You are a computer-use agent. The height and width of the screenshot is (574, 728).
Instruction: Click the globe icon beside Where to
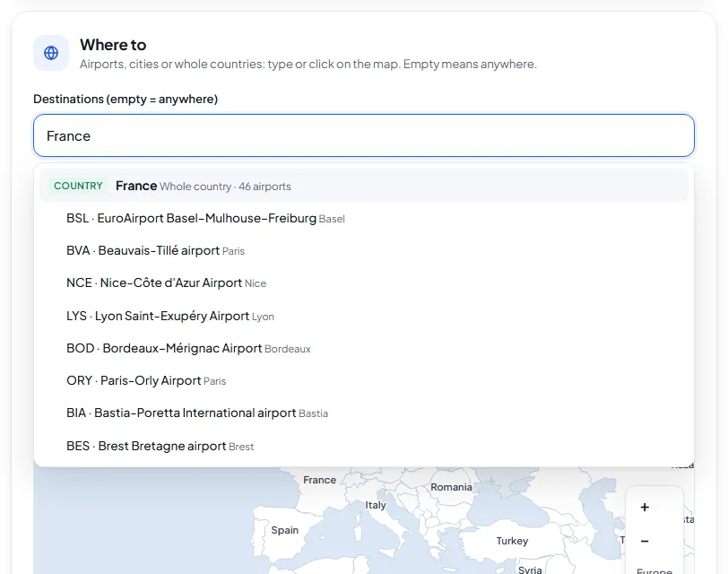coord(51,53)
